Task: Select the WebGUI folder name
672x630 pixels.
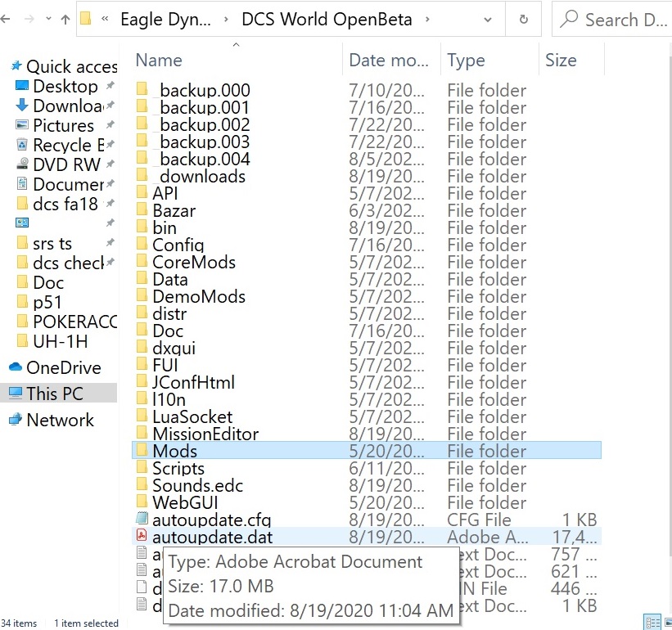Action: point(185,503)
